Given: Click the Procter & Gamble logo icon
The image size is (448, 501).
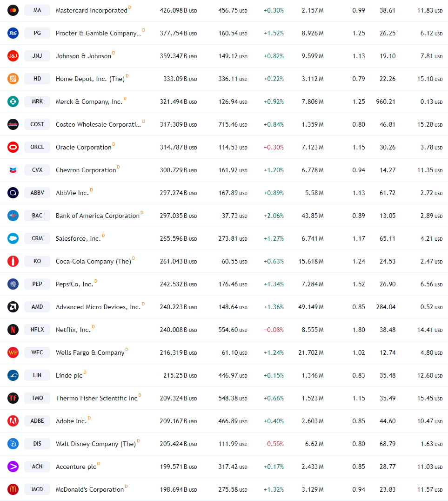Looking at the screenshot, I should point(13,33).
